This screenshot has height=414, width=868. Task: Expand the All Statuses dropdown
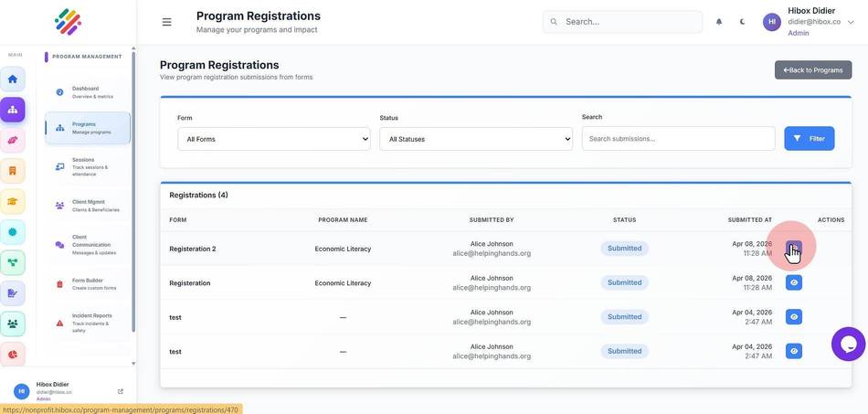(475, 139)
